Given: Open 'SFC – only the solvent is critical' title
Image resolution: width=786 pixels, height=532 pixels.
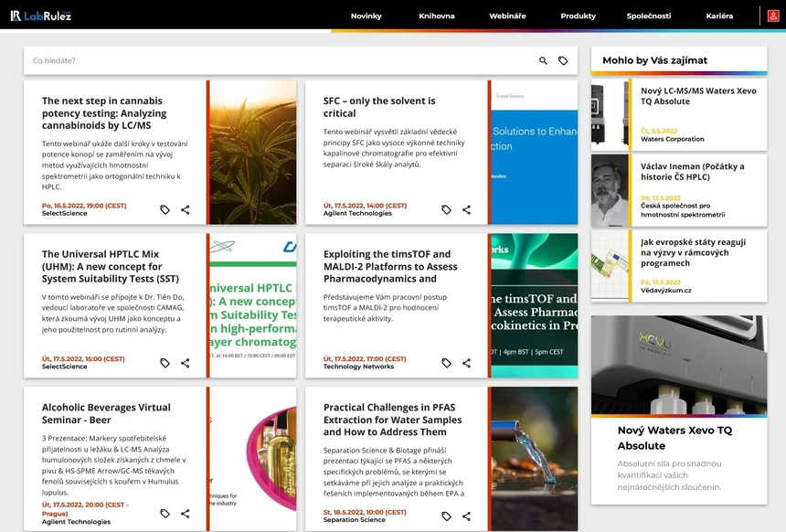Looking at the screenshot, I should click(x=379, y=107).
